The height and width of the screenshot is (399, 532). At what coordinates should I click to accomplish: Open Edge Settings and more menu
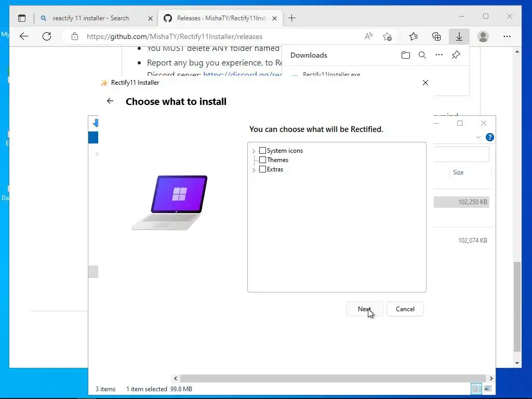click(x=507, y=36)
